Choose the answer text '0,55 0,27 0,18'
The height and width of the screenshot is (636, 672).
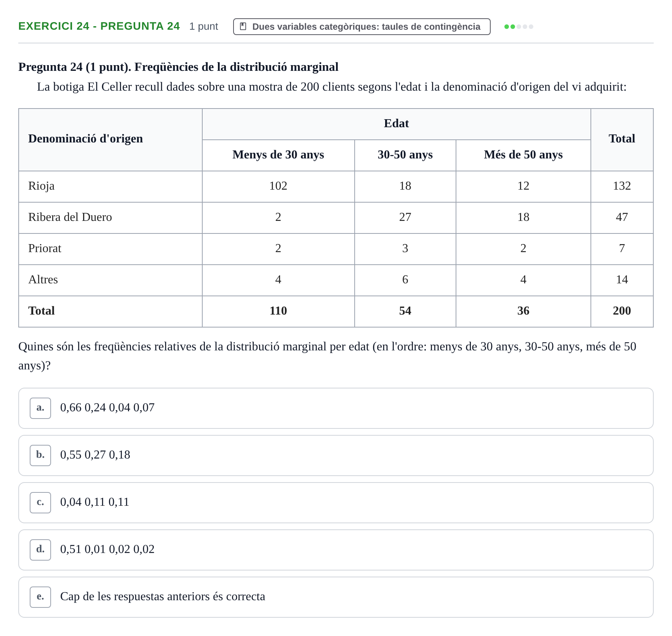coord(95,455)
